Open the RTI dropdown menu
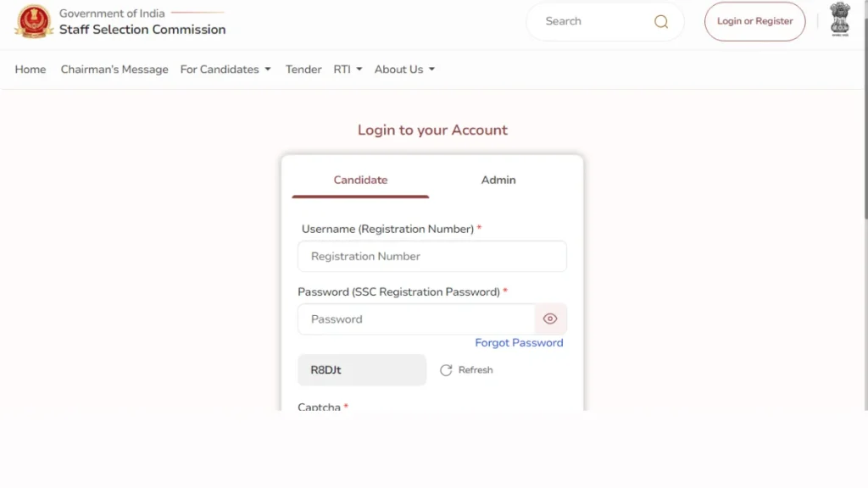 pos(348,69)
